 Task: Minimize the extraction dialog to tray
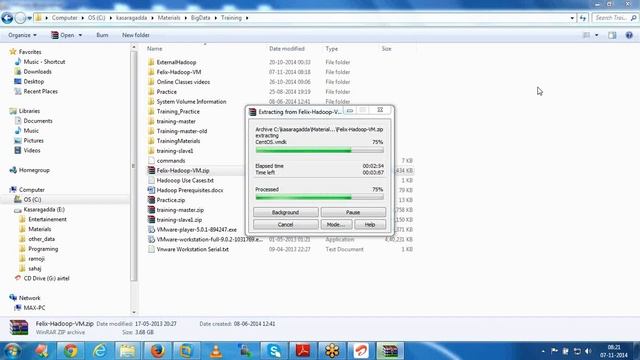350,111
